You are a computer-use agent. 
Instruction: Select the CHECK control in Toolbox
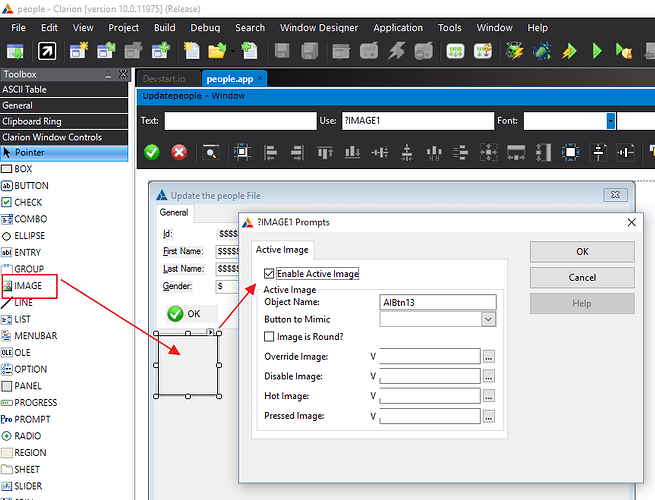point(22,202)
